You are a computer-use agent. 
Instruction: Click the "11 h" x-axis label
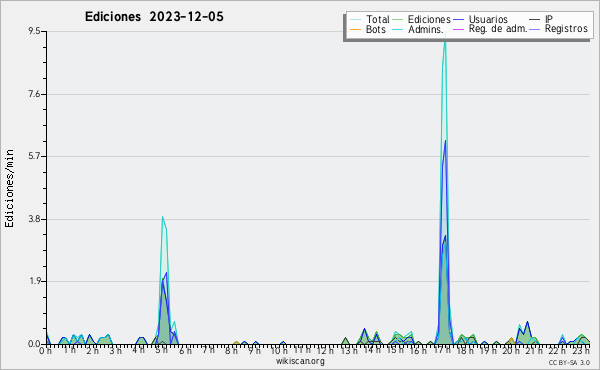pyautogui.click(x=302, y=350)
